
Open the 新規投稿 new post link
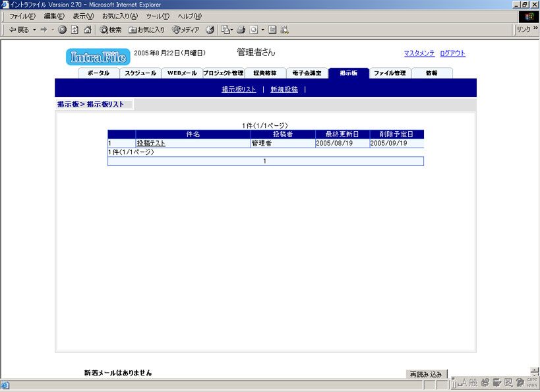click(284, 90)
